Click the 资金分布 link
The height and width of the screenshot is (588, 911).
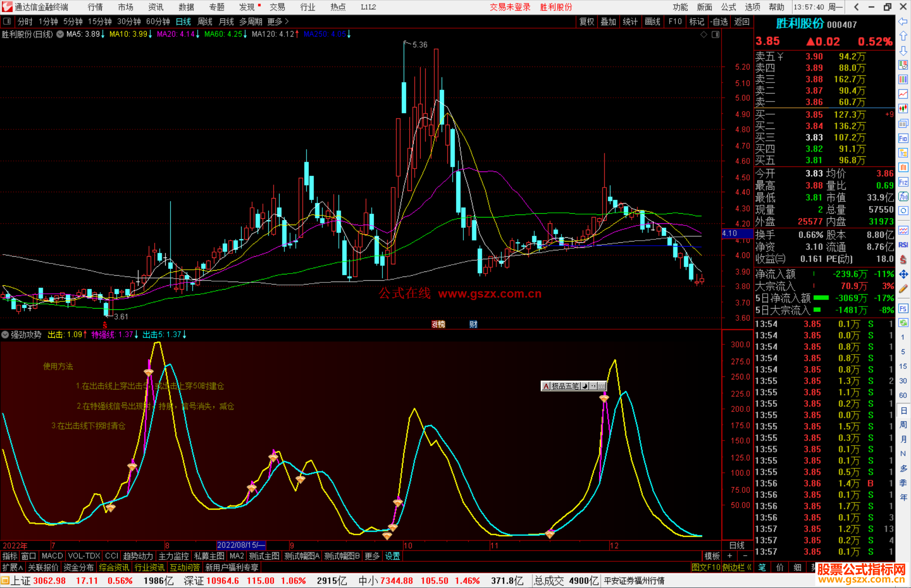[x=78, y=567]
